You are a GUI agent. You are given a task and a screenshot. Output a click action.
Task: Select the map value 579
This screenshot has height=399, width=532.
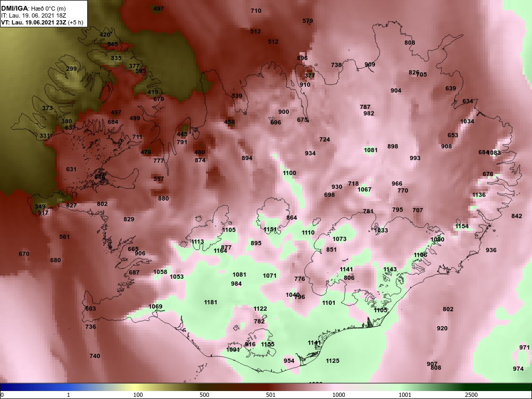coord(307,21)
